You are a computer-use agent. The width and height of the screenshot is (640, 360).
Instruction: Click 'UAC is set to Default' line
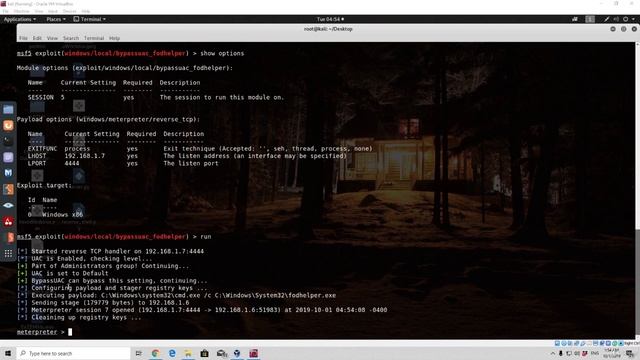63,273
